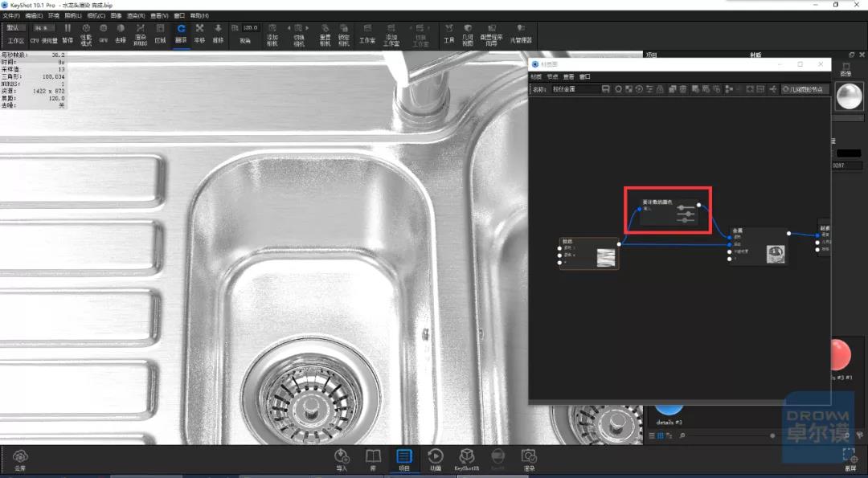
Task: Click the material preview sphere thumbnail
Action: pyautogui.click(x=850, y=97)
